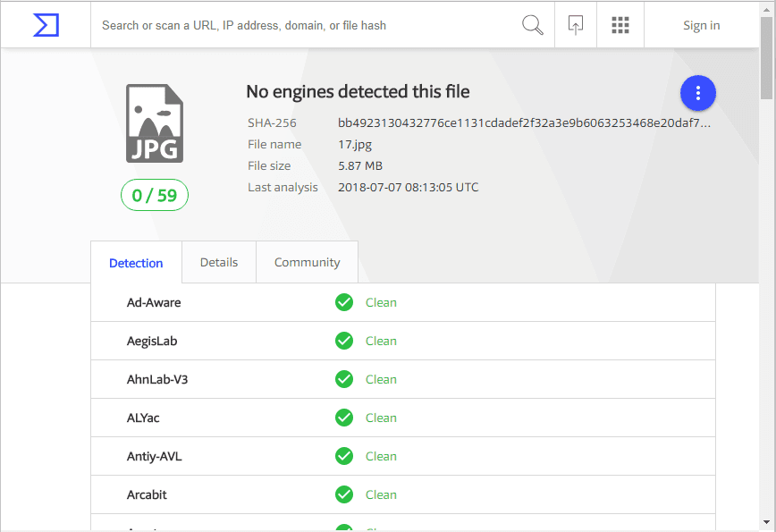Switch to the Details tab
Screen dimensions: 776x532
coord(219,262)
